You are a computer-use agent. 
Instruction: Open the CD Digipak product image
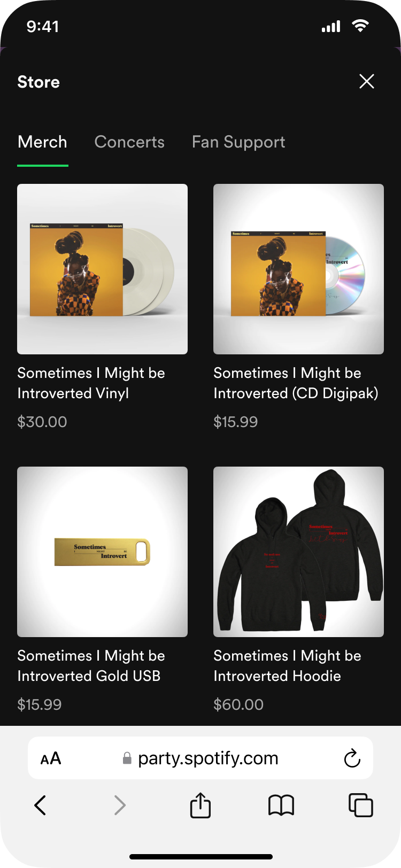tap(298, 269)
